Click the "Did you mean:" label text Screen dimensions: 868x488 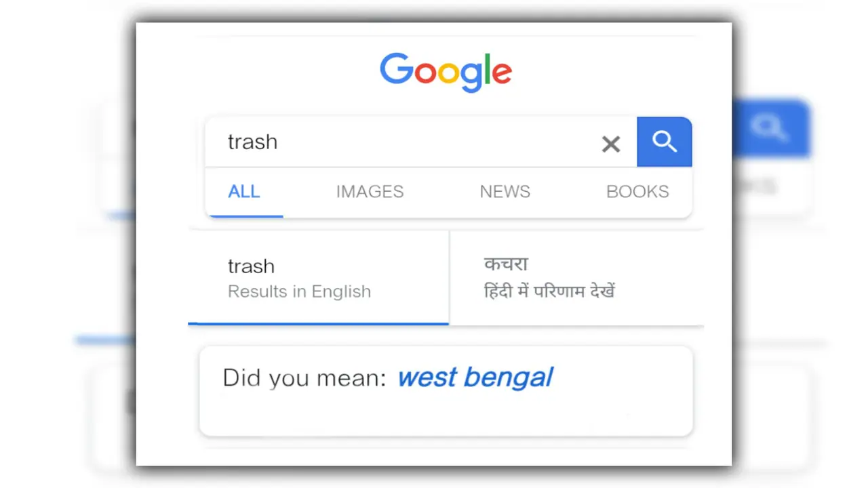click(304, 378)
